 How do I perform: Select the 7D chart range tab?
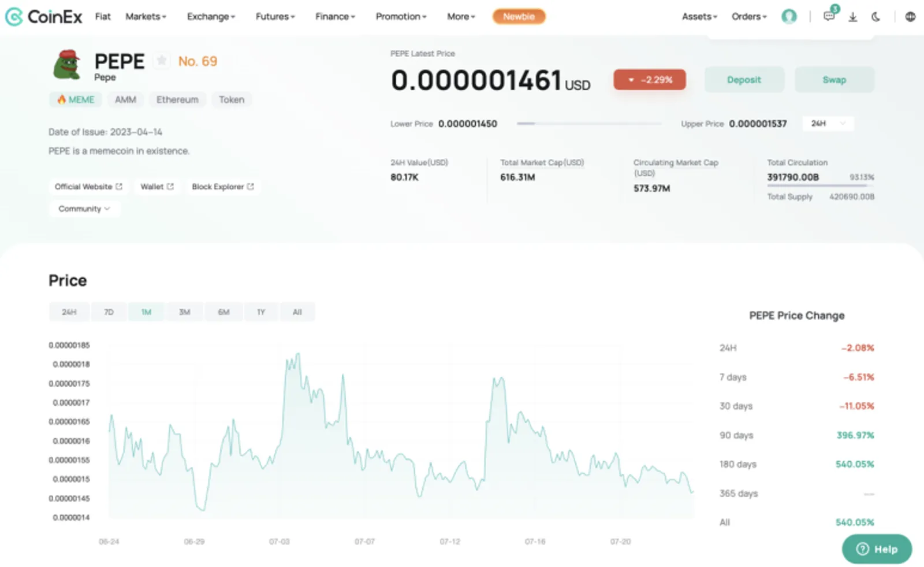click(109, 312)
